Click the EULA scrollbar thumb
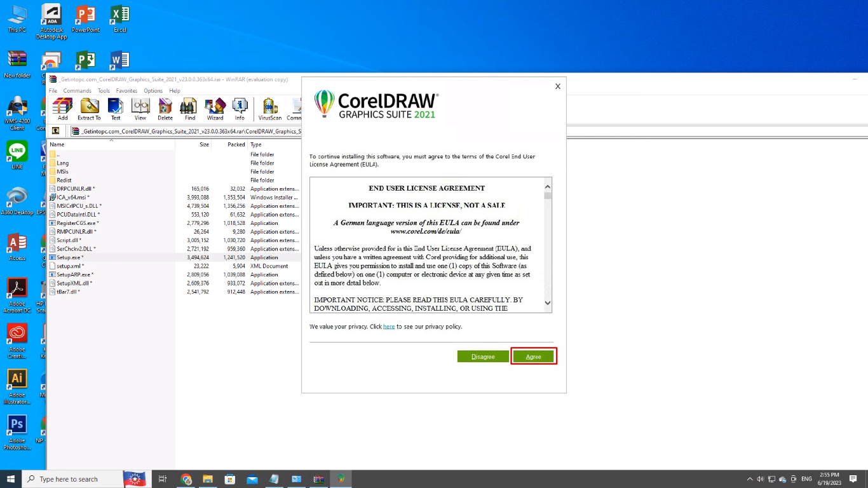Screen dimensions: 868x488 pyautogui.click(x=548, y=196)
